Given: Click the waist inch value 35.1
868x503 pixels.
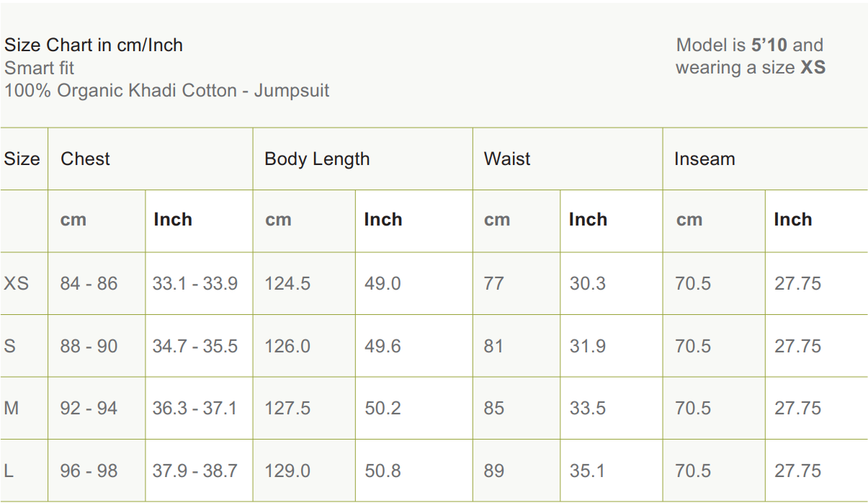Looking at the screenshot, I should [x=587, y=471].
